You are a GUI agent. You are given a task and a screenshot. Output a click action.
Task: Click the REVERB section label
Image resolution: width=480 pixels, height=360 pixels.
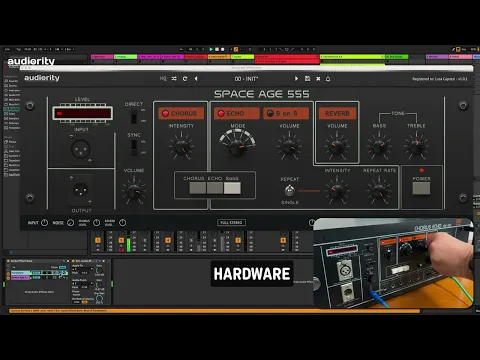click(337, 113)
